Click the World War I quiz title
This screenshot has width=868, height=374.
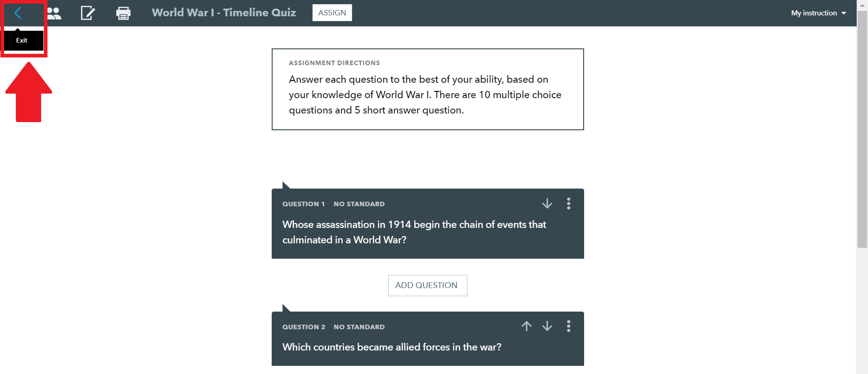(224, 13)
